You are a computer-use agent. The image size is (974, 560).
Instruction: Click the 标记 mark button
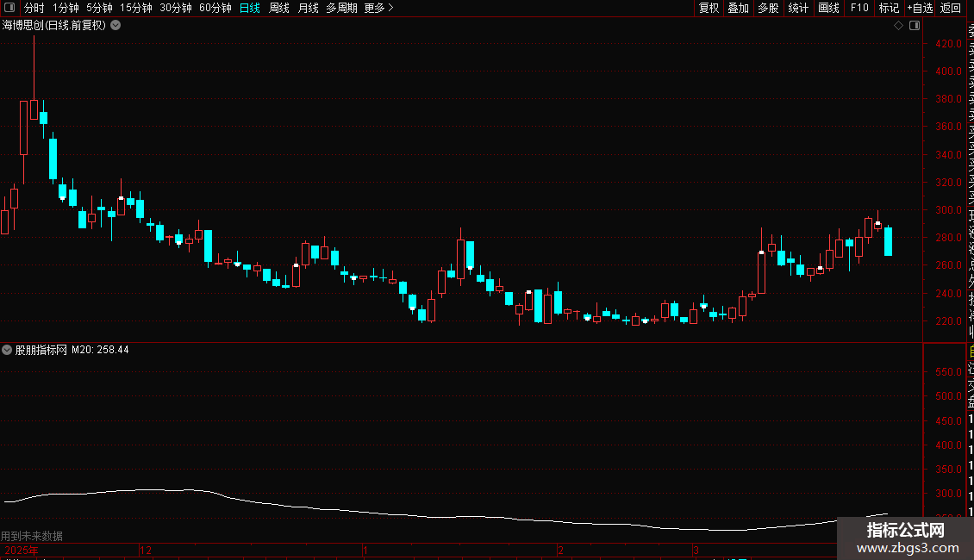click(x=889, y=8)
